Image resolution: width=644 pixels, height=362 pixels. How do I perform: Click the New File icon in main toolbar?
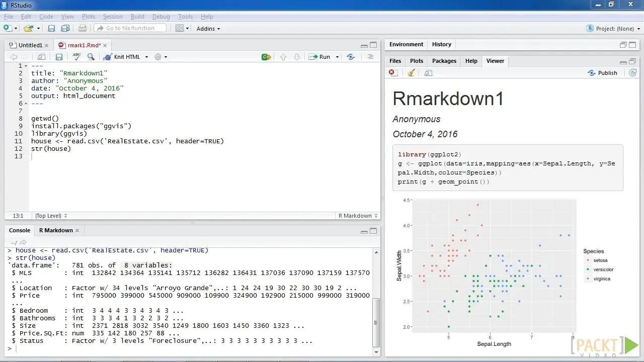[x=8, y=29]
